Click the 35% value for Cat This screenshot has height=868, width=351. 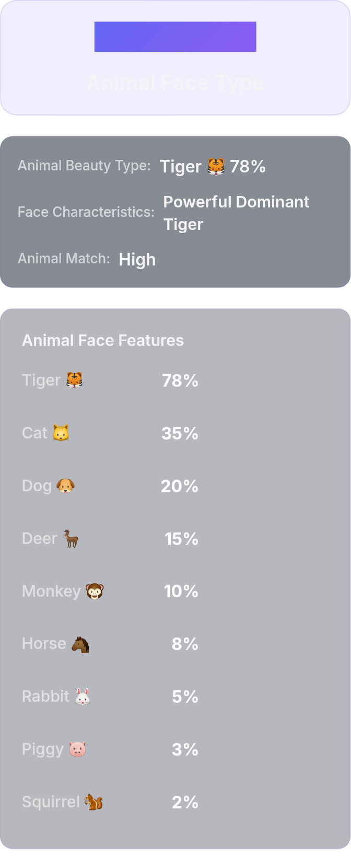coord(180,433)
